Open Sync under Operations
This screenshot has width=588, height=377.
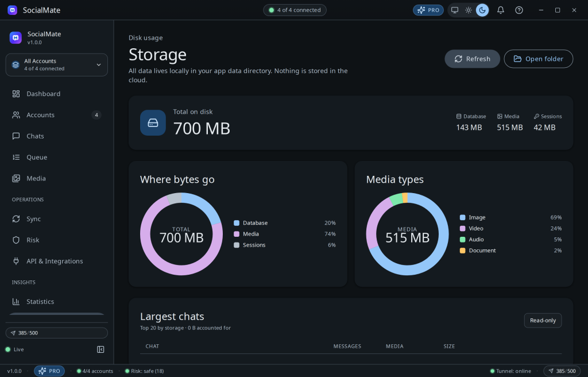[57, 219]
